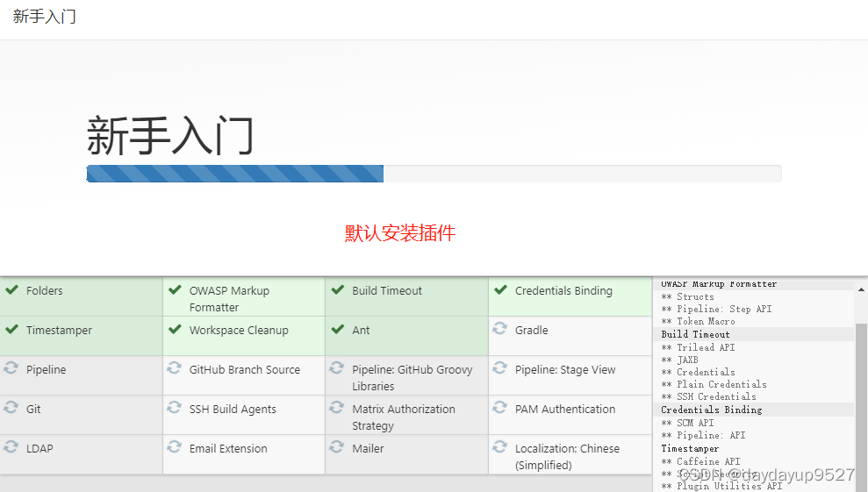
Task: Click the OWASP Markup Formatter checkmark icon
Action: pyautogui.click(x=175, y=289)
